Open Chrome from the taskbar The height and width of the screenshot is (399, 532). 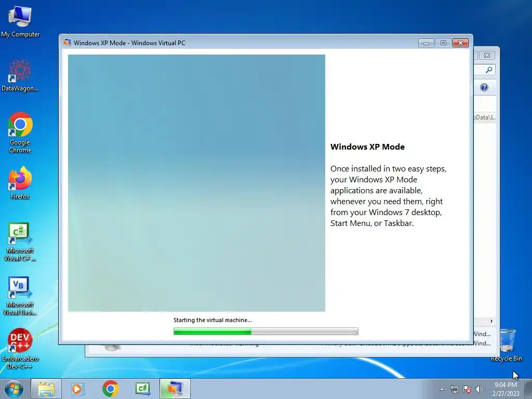pos(110,389)
